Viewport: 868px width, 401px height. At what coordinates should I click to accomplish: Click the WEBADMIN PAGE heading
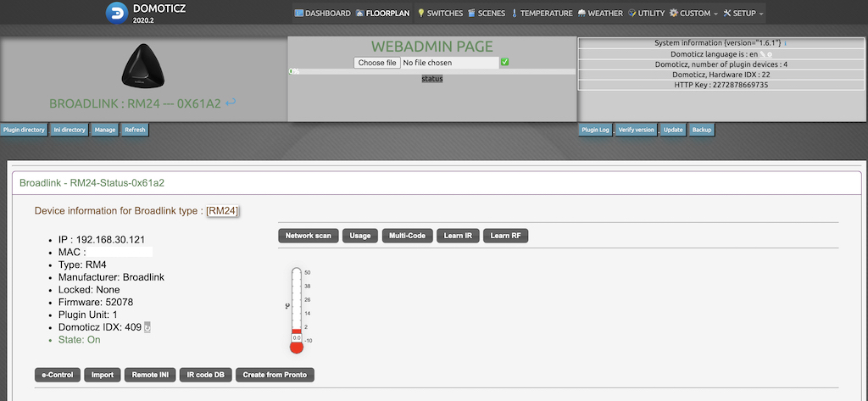click(431, 47)
